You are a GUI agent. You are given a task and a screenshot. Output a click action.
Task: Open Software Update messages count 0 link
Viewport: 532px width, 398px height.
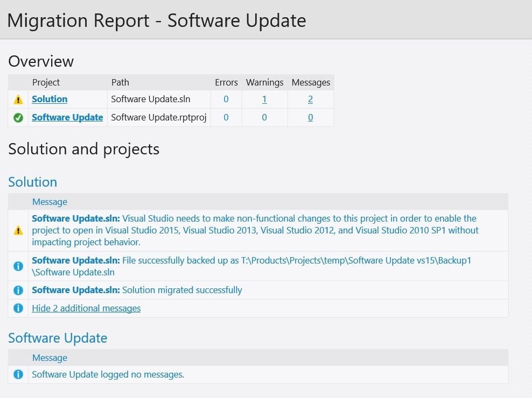click(310, 117)
